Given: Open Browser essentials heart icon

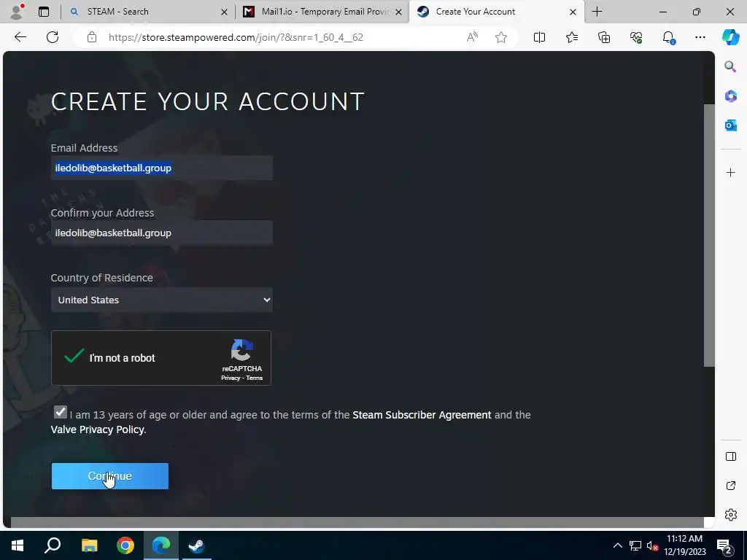Looking at the screenshot, I should [636, 37].
